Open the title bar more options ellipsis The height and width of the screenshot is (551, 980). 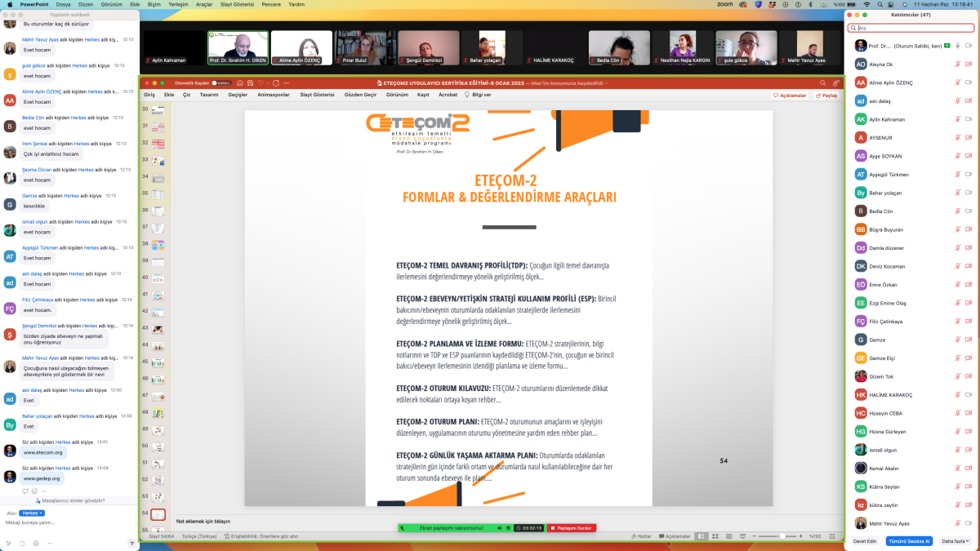coord(287,83)
